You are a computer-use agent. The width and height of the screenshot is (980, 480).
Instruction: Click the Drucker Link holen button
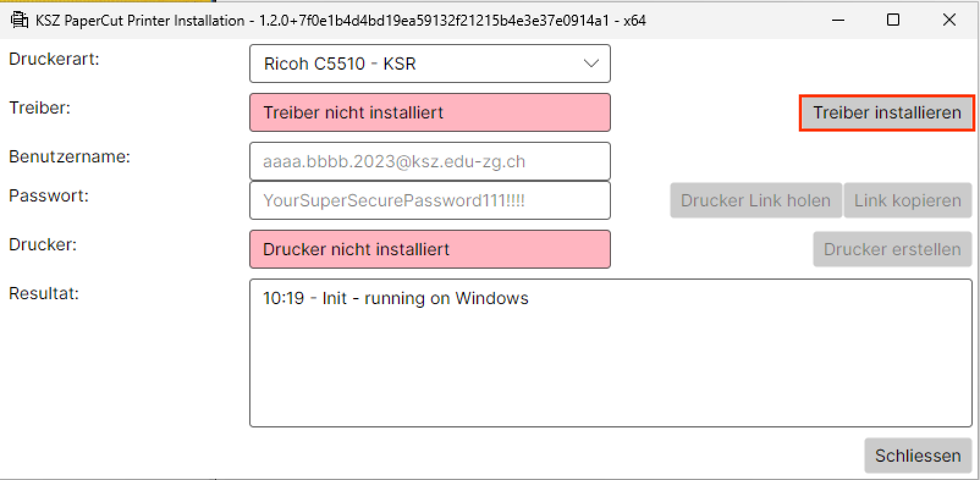(756, 201)
